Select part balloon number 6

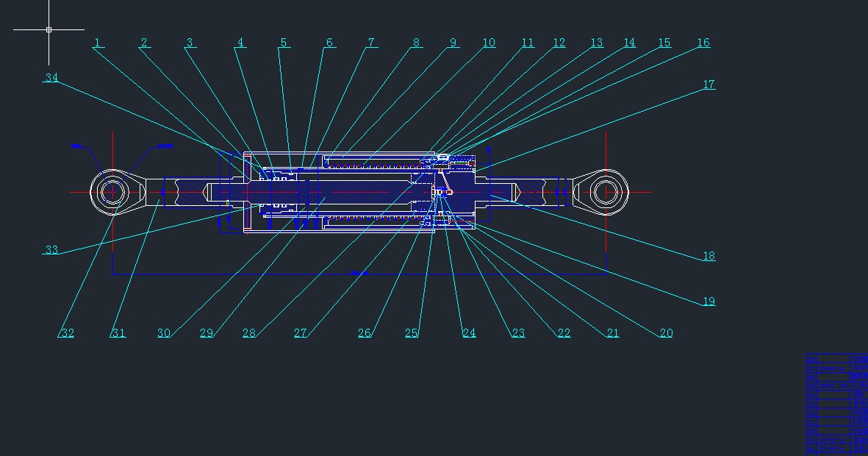[329, 43]
